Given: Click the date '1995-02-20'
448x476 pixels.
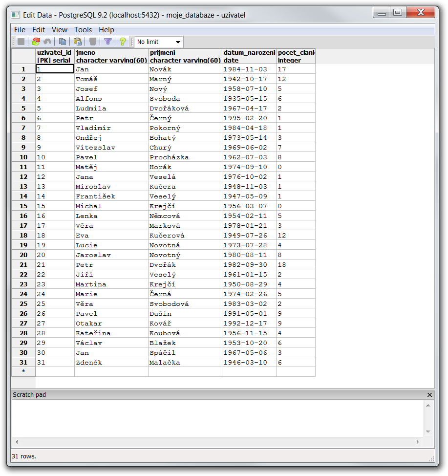Looking at the screenshot, I should pos(249,118).
